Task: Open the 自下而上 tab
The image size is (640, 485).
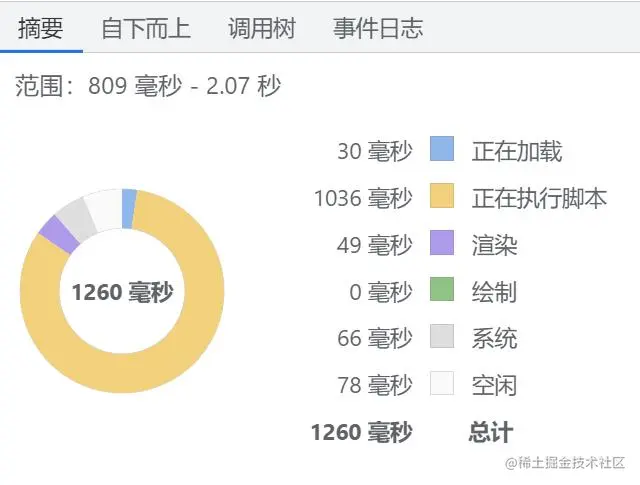Action: [x=145, y=27]
